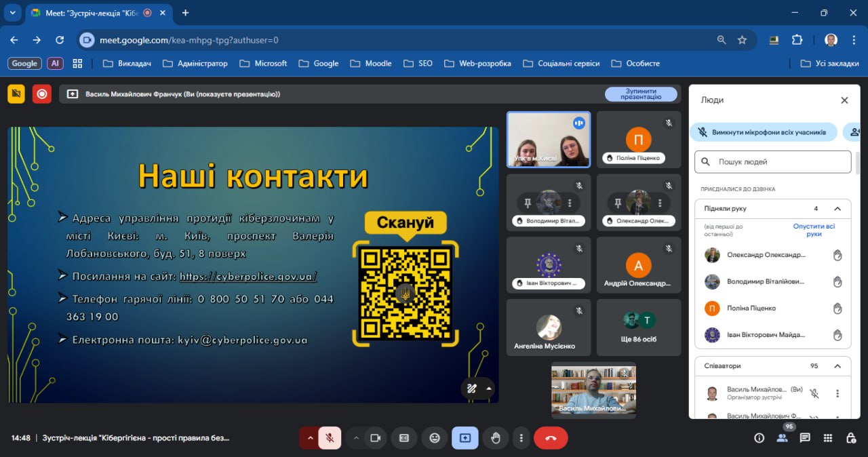
Task: Click the yellow notes icon above the presentation
Action: (16, 94)
